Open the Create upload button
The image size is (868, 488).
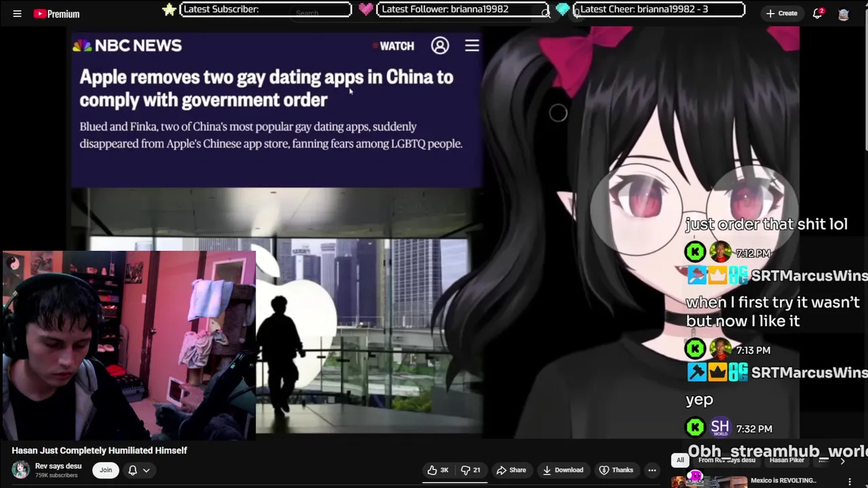[781, 14]
